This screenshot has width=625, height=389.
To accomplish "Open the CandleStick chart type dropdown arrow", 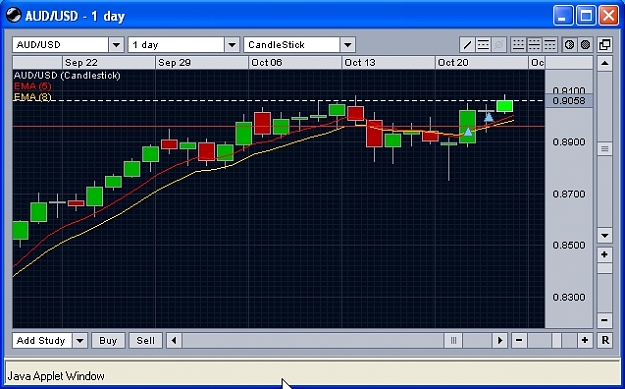I will pos(348,45).
